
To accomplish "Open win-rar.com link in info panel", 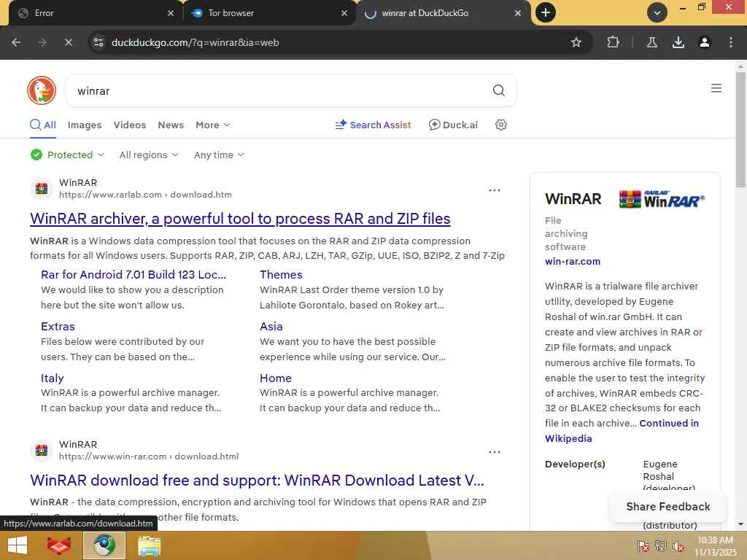I will (573, 262).
